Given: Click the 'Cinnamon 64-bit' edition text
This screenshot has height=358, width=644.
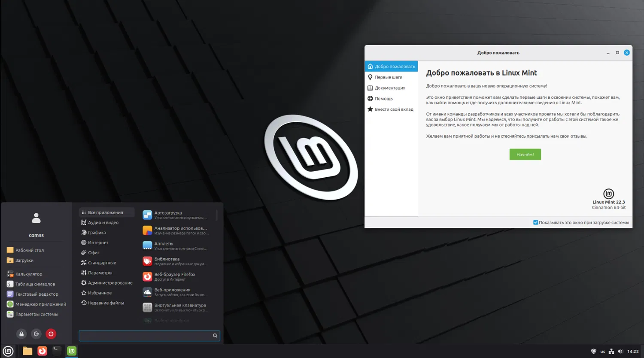Looking at the screenshot, I should (x=609, y=208).
